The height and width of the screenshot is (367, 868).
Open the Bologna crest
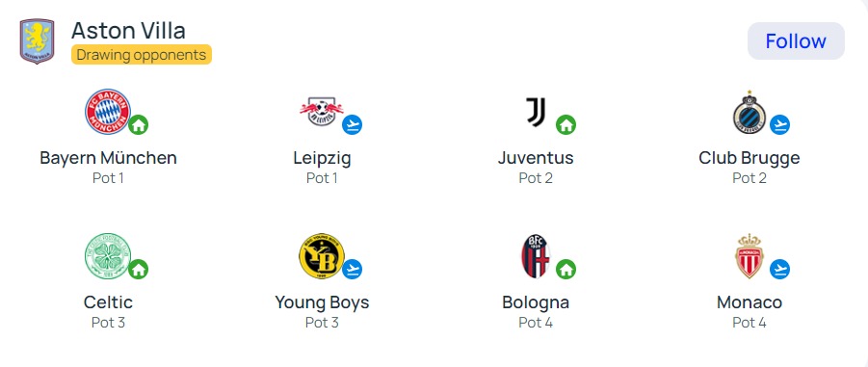536,256
